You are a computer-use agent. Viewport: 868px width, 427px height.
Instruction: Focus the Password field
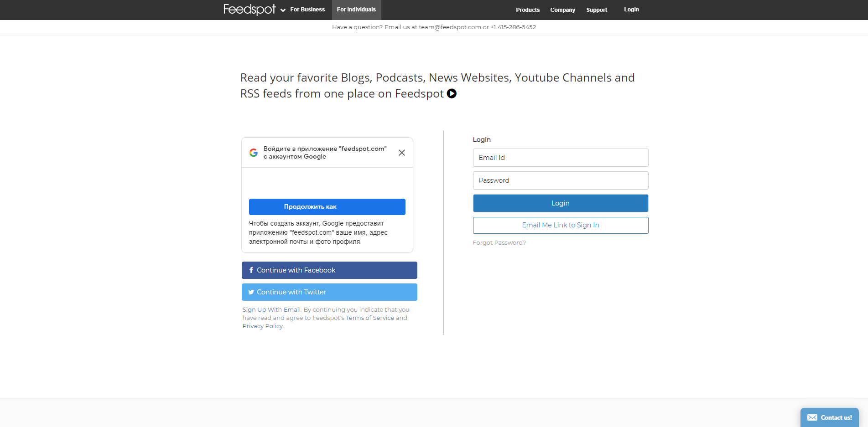561,180
